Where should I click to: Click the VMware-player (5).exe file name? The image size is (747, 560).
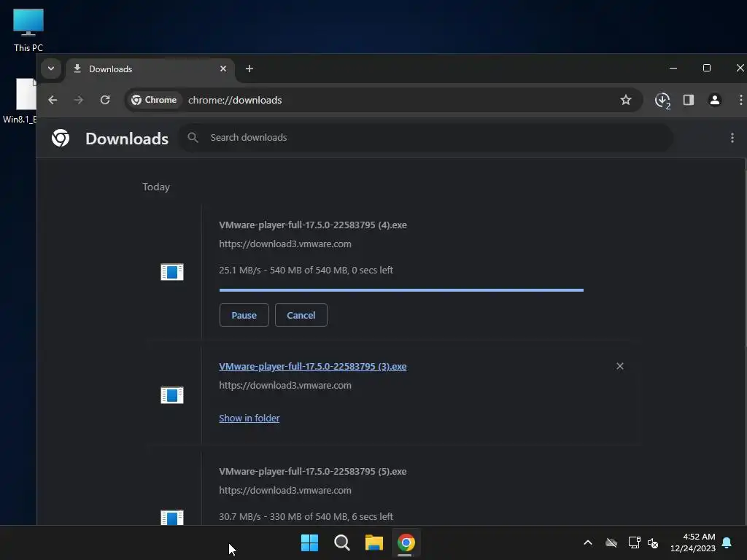tap(312, 472)
